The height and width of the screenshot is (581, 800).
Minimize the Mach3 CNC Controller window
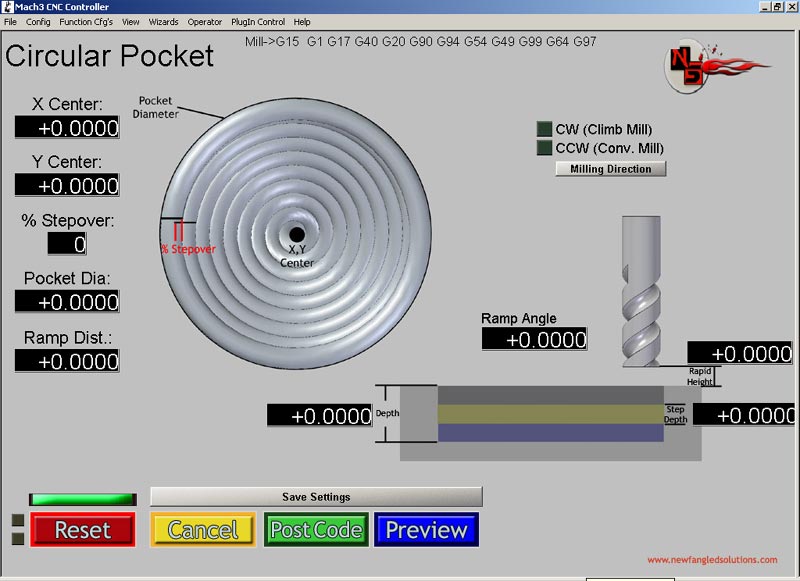[x=765, y=7]
